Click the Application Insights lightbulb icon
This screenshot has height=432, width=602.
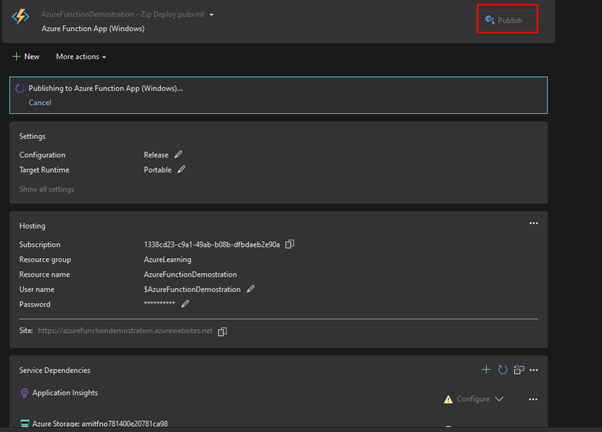24,393
